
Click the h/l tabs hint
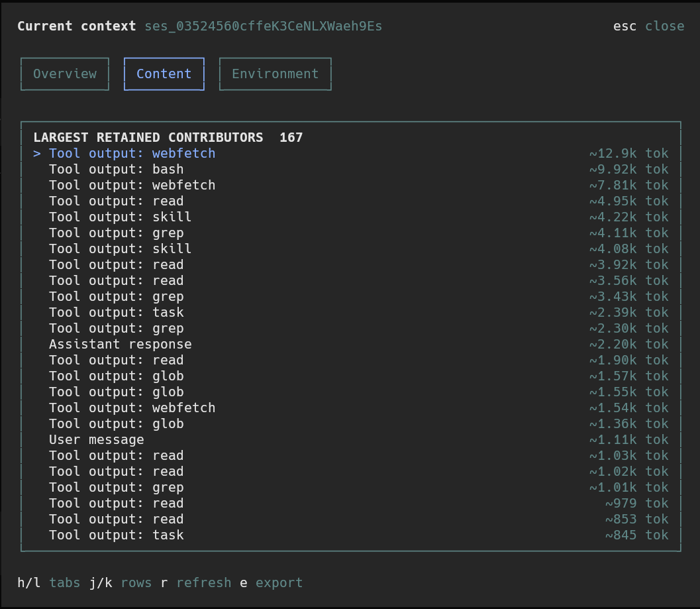(48, 582)
